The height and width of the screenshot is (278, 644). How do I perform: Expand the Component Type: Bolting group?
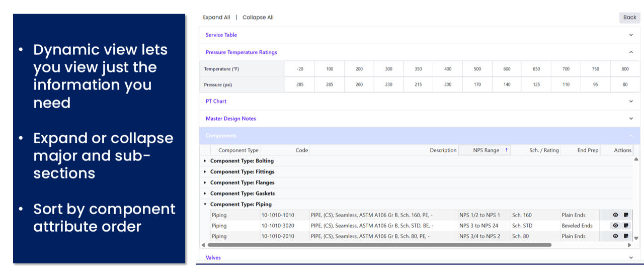click(205, 161)
